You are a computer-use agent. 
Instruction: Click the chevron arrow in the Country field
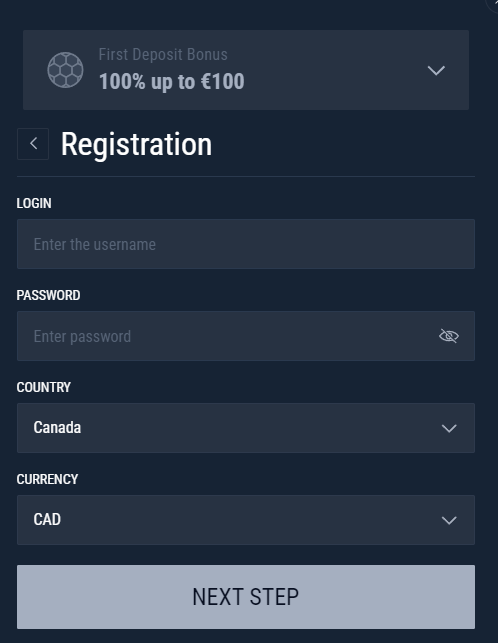[x=449, y=429]
